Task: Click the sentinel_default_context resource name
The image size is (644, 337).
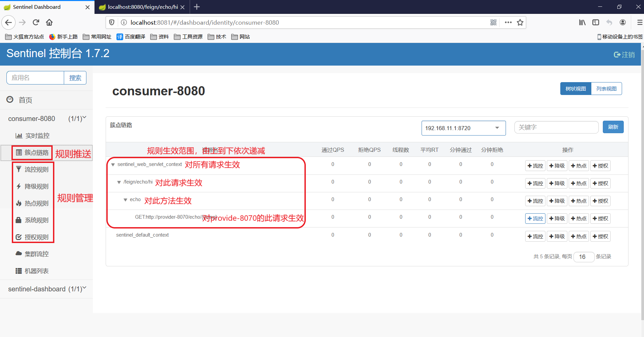Action: [142, 235]
